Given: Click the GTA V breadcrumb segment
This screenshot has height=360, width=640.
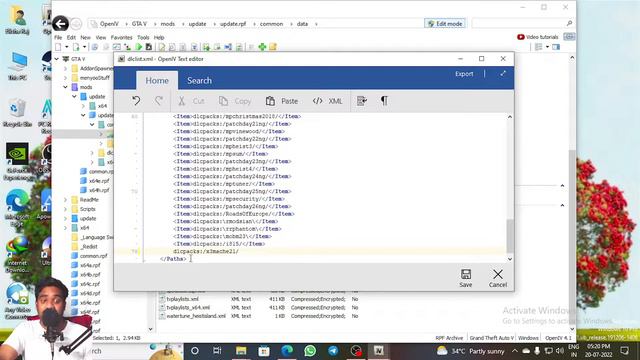Looking at the screenshot, I should tap(139, 24).
